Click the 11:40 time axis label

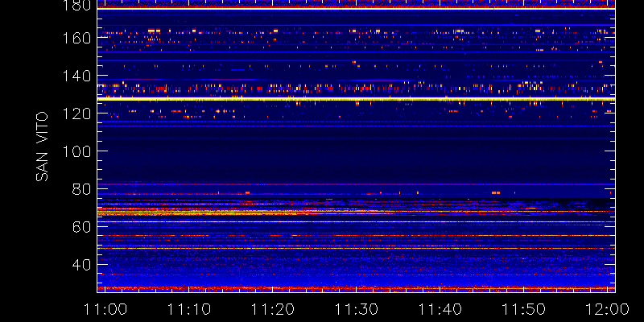click(x=440, y=309)
